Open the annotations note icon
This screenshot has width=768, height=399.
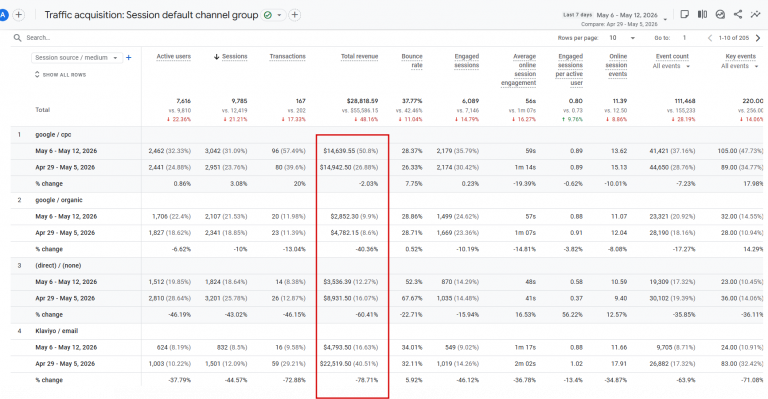(685, 14)
